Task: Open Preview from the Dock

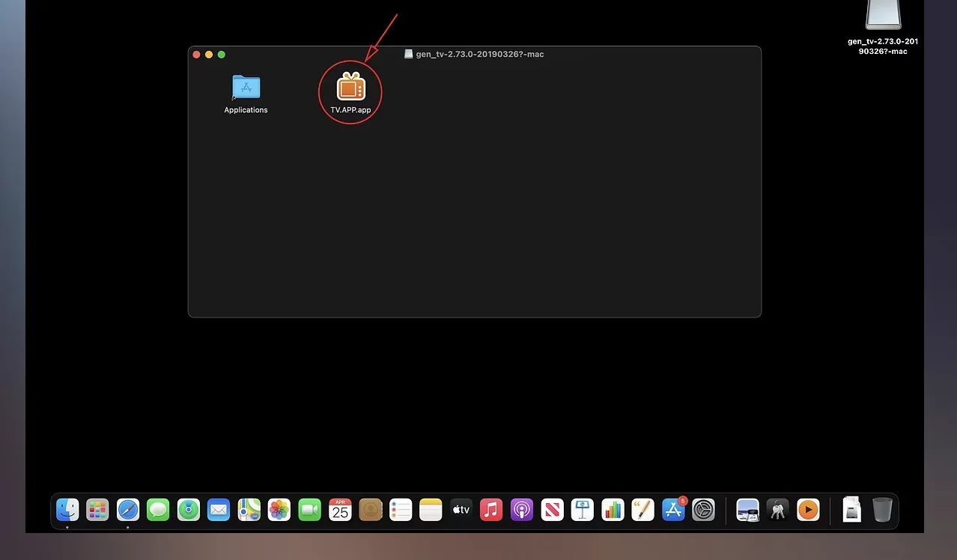Action: point(747,510)
